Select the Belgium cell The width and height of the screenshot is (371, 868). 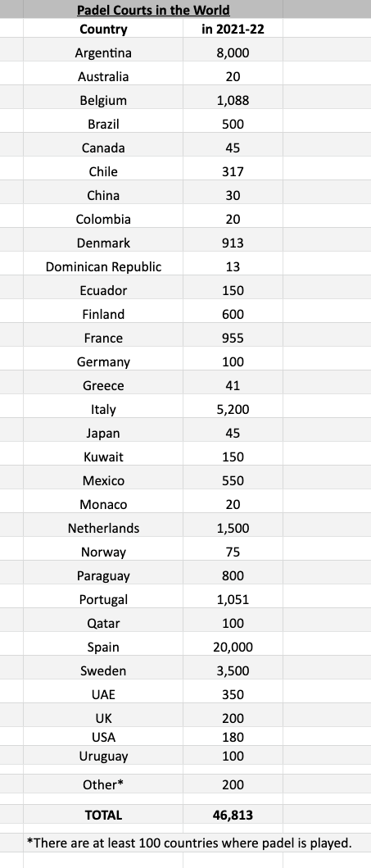click(x=103, y=101)
